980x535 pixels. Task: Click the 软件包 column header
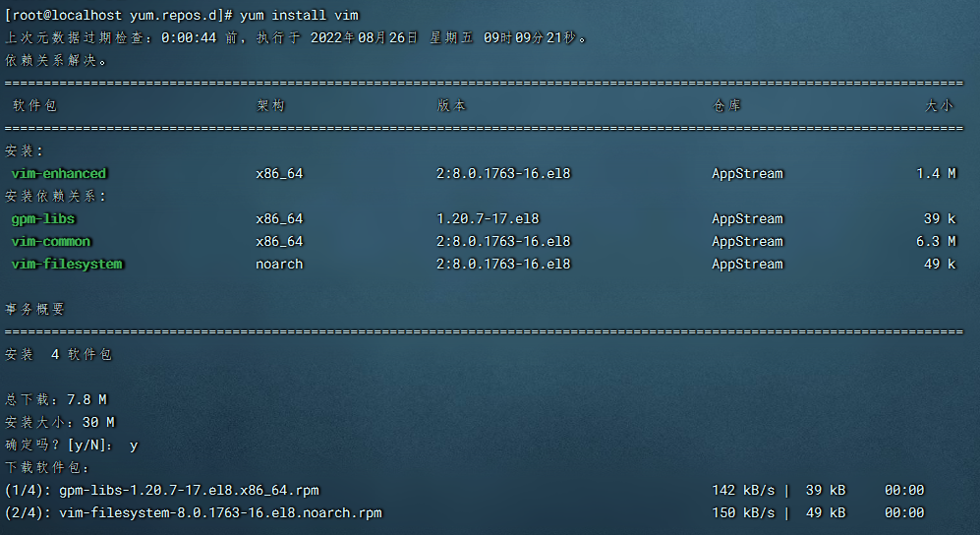35,105
